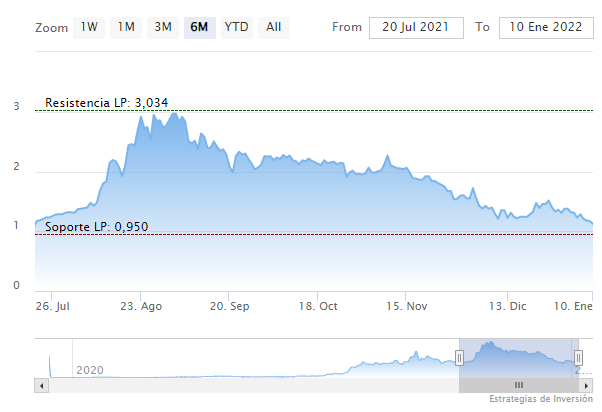The width and height of the screenshot is (602, 412).
Task: Click the empty scrollbar track left of thumb
Action: pos(250,385)
